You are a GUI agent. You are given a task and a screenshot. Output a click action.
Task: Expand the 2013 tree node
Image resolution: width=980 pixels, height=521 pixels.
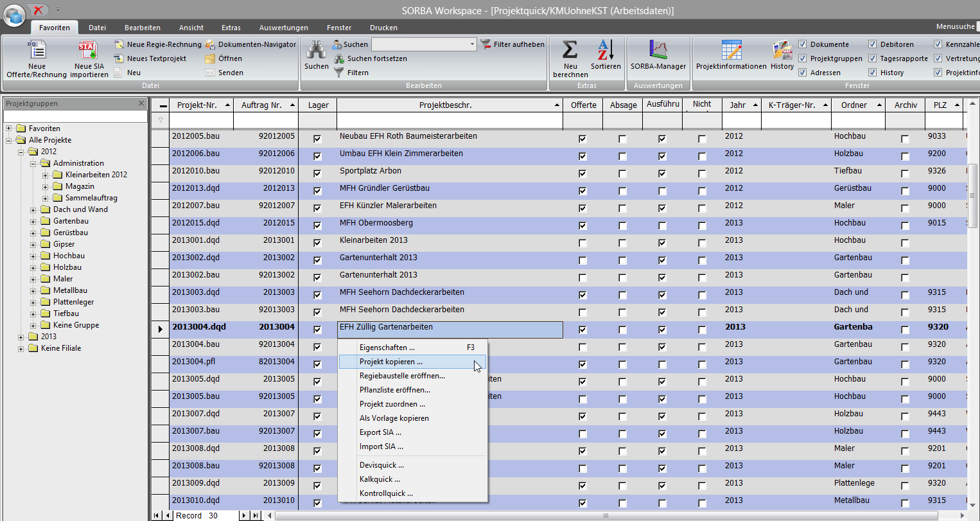[x=21, y=337]
